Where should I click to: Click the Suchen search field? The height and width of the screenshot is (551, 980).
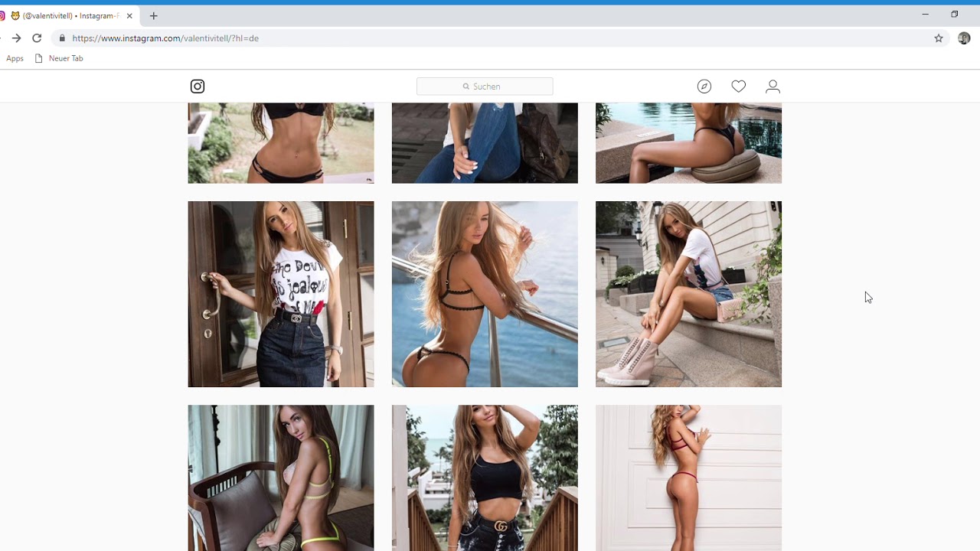point(485,86)
